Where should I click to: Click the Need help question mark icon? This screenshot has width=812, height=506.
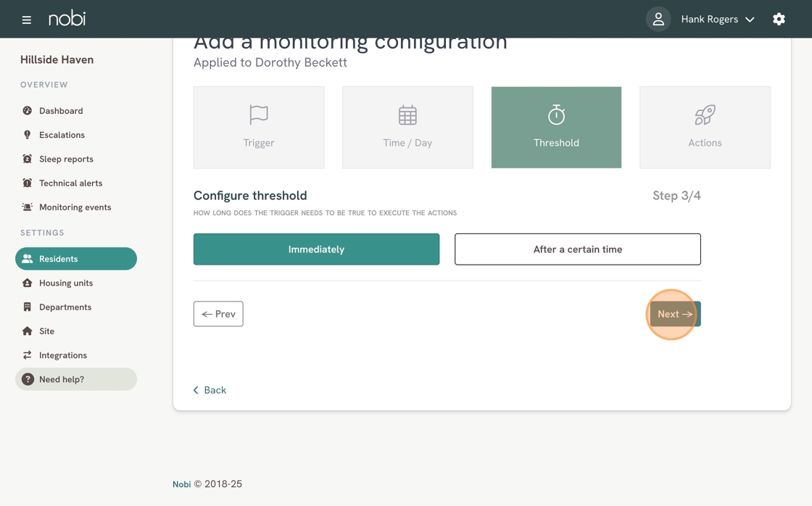tap(28, 379)
